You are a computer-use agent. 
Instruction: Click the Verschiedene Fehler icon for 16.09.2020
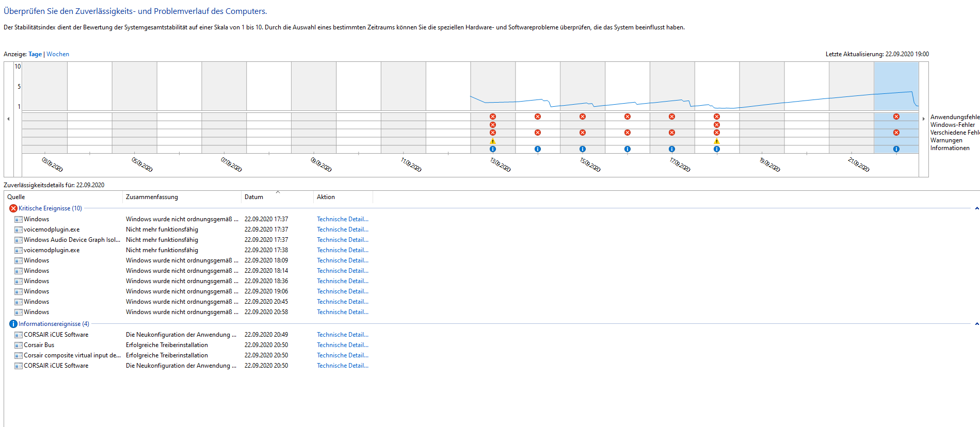(628, 133)
